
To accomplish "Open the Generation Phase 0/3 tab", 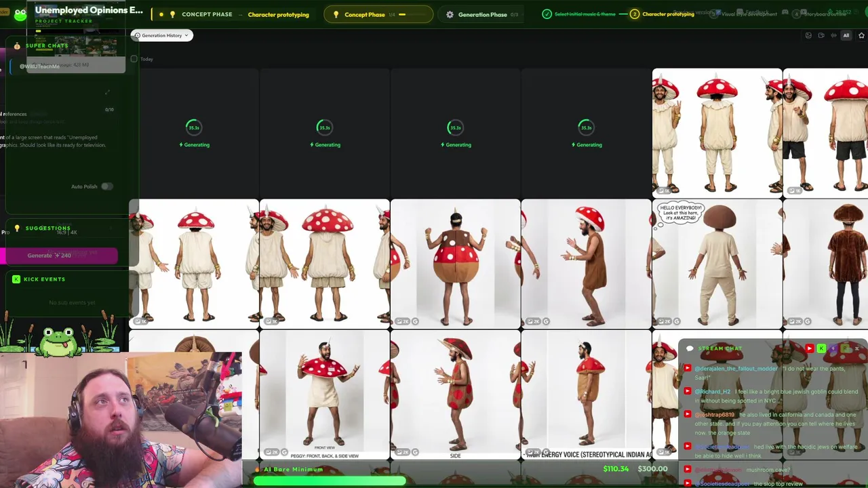I will point(482,14).
